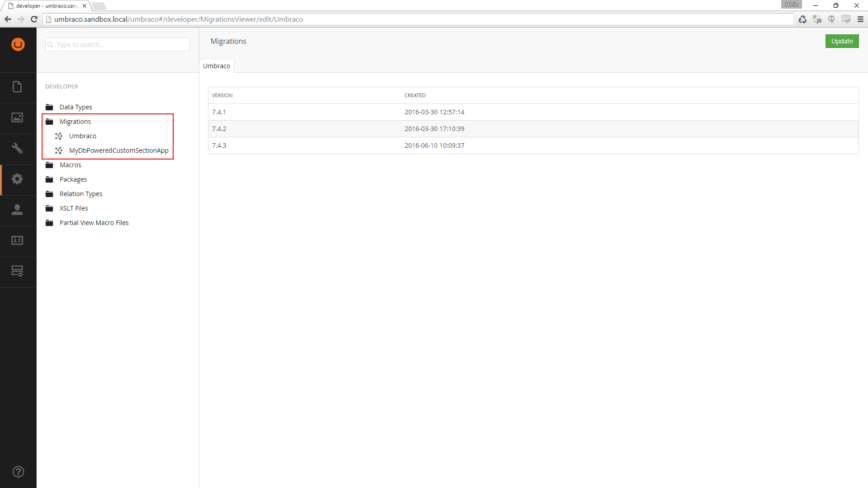Select MyDbPoweredCustomSectionApp migration
Viewport: 868px width, 488px height.
(119, 150)
